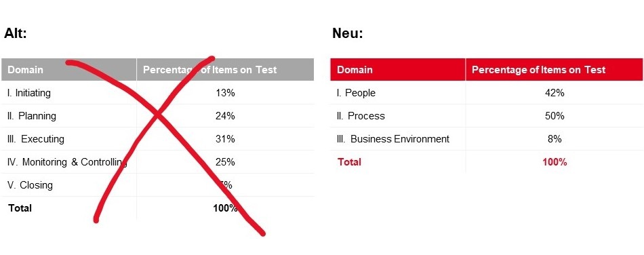The width and height of the screenshot is (644, 255).
Task: Click the 8% value for Business Environment
Action: tap(555, 139)
